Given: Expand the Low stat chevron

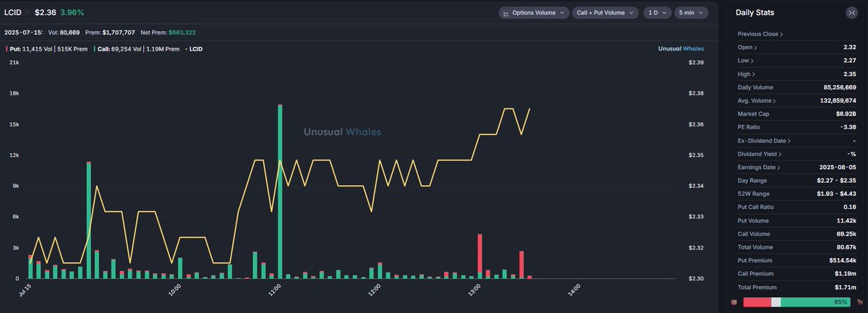Looking at the screenshot, I should tap(754, 61).
